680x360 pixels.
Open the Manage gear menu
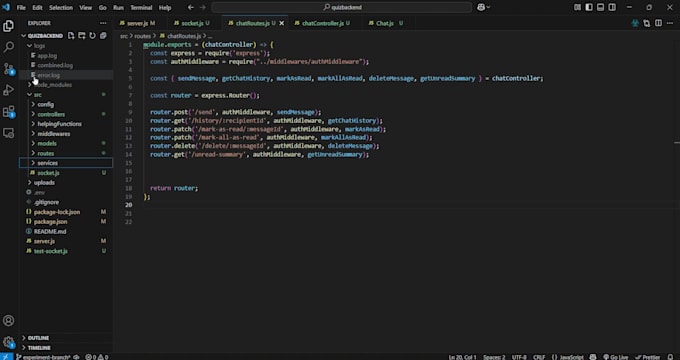click(8, 342)
